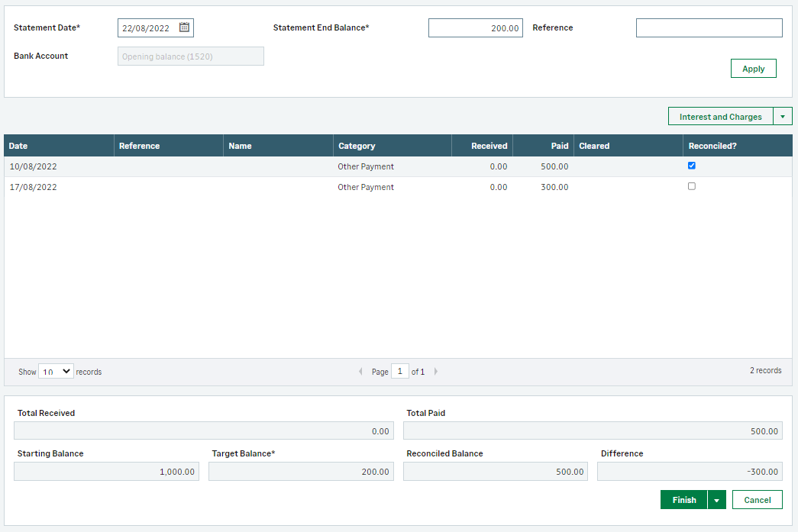The image size is (798, 532).
Task: Go to previous page arrow in pagination
Action: [x=360, y=372]
